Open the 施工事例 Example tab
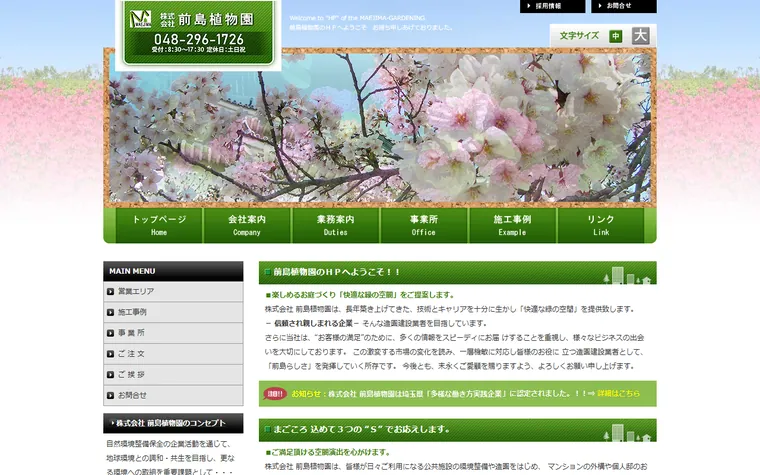This screenshot has width=760, height=475. [512, 225]
